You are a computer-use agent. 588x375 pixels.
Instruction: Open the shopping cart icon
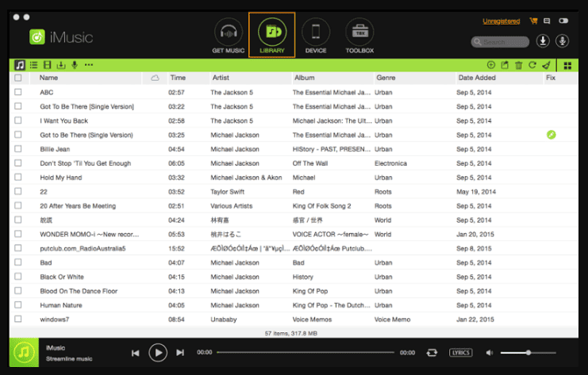pos(533,21)
